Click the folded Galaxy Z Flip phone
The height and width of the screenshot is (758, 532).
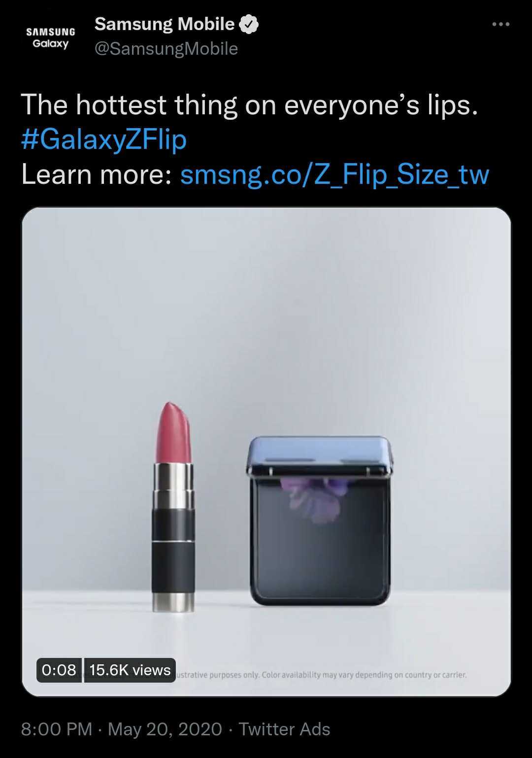(320, 520)
